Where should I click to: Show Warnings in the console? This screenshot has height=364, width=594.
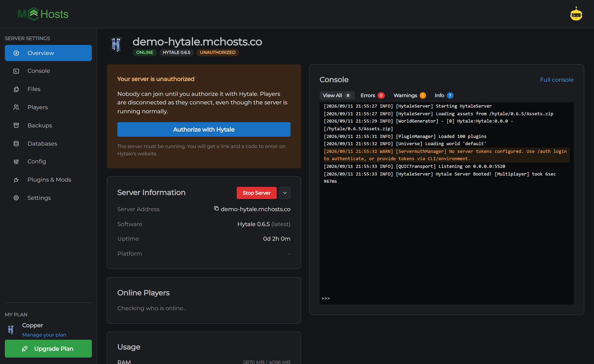409,95
